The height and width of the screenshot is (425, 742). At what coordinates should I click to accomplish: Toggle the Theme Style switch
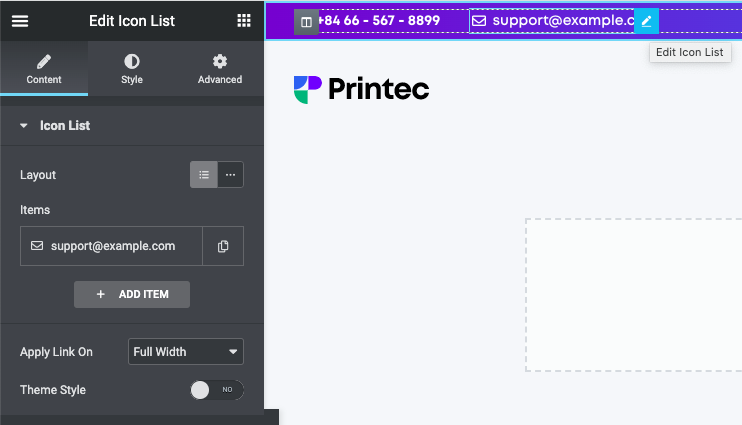tap(216, 390)
